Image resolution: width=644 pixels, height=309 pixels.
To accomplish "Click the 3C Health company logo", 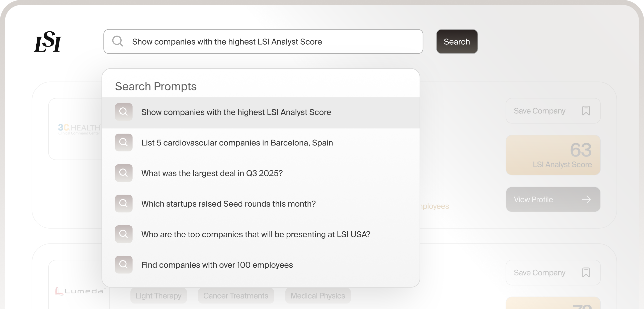I will pos(79,129).
